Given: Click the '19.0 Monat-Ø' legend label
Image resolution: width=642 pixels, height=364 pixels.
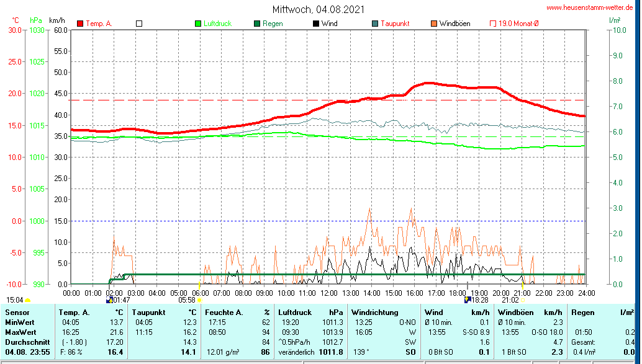Looking at the screenshot, I should pos(518,24).
